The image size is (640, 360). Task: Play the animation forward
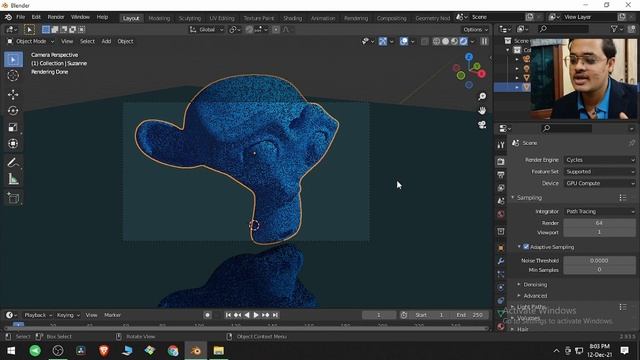256,315
